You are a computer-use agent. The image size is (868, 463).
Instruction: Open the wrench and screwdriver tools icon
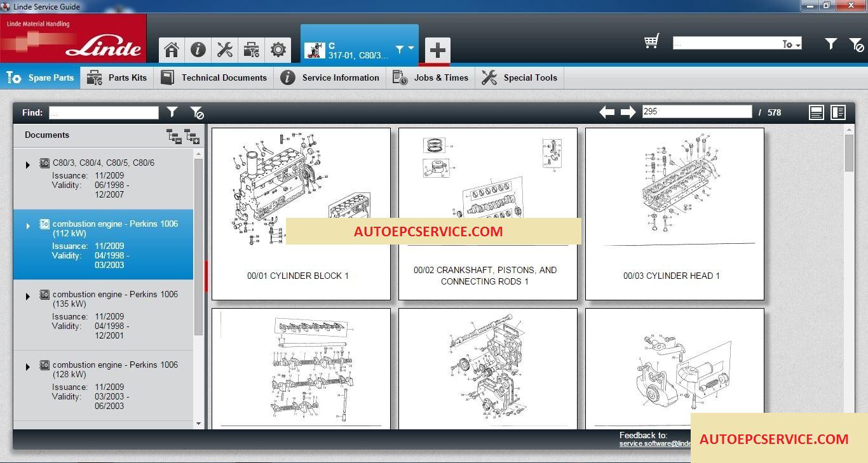tap(224, 50)
